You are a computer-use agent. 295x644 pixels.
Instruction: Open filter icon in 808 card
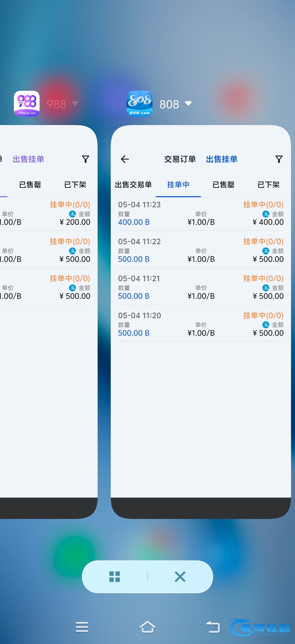point(279,159)
